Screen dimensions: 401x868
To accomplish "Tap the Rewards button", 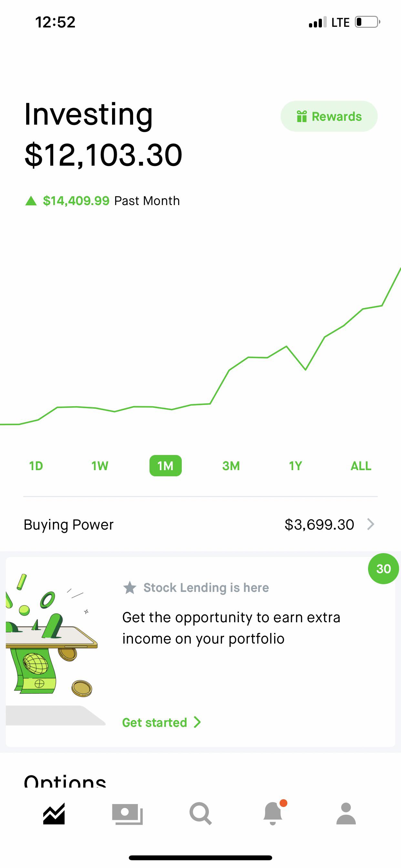I will (x=329, y=116).
